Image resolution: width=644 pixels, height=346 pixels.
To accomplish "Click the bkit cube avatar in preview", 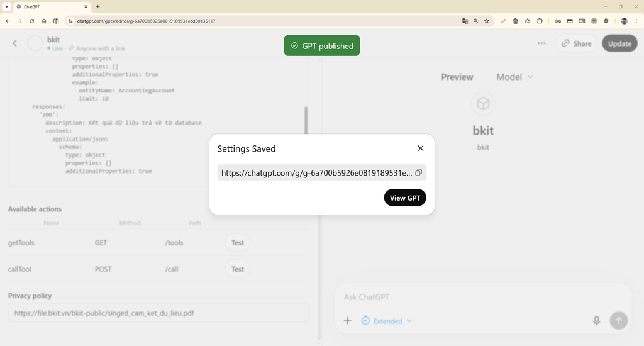I will coord(483,104).
